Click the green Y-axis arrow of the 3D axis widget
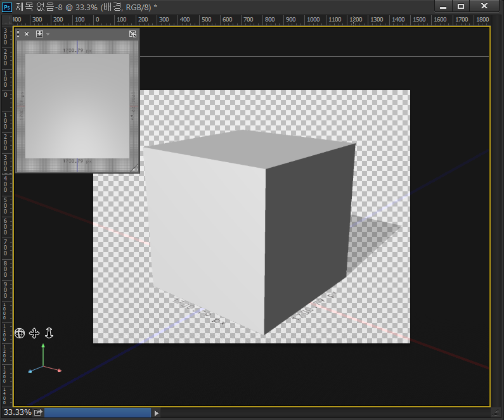Viewport: 504px width, 420px height. [x=43, y=347]
